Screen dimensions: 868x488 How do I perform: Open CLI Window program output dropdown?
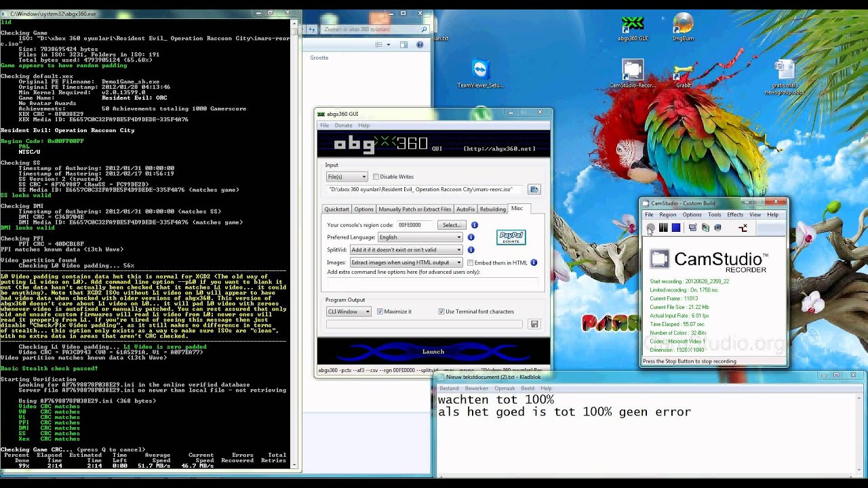pyautogui.click(x=349, y=312)
